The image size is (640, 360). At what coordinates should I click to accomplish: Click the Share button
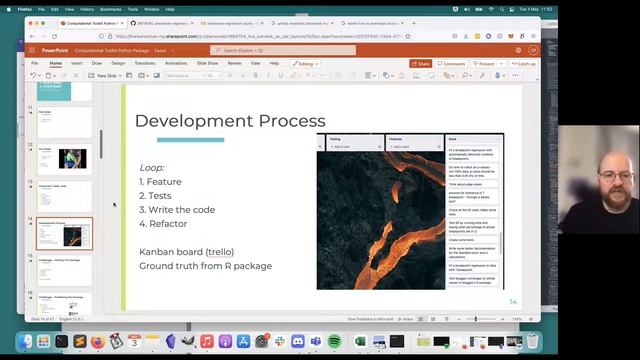point(420,64)
